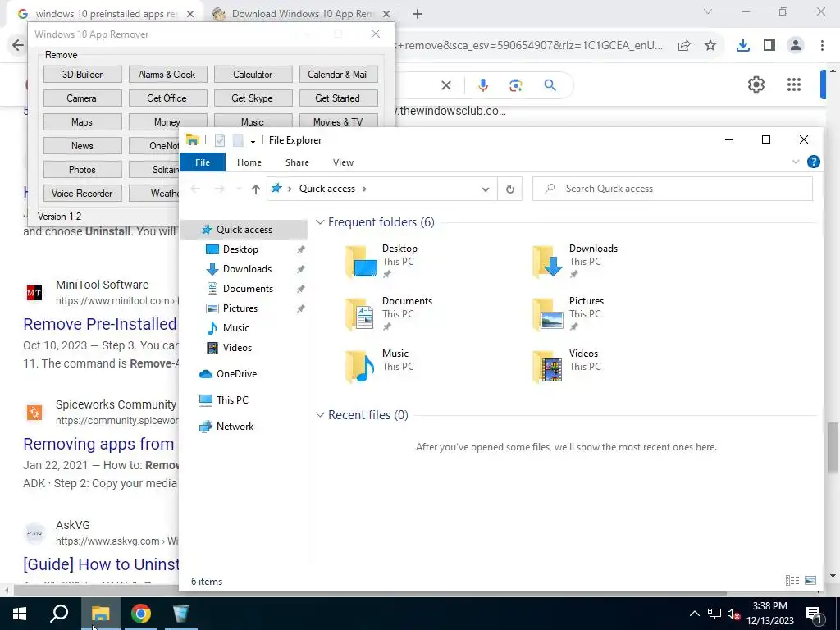The width and height of the screenshot is (840, 630).
Task: Click the Google voice search microphone
Action: [x=482, y=85]
